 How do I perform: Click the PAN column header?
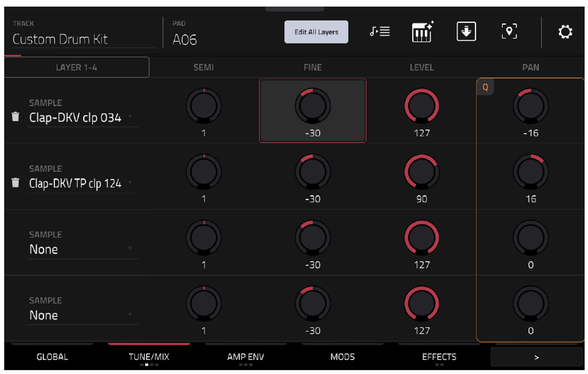(530, 67)
